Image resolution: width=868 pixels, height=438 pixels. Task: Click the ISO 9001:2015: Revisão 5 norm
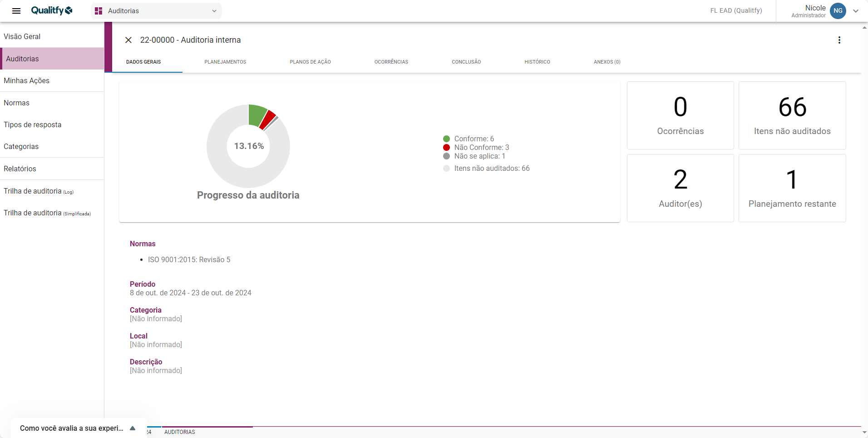tap(189, 259)
